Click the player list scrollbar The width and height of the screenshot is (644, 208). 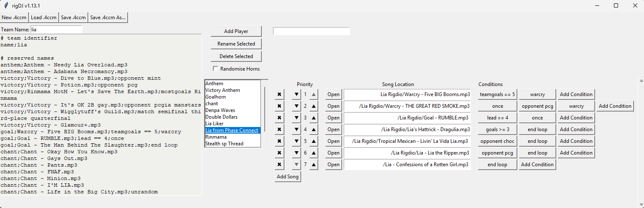[265, 109]
